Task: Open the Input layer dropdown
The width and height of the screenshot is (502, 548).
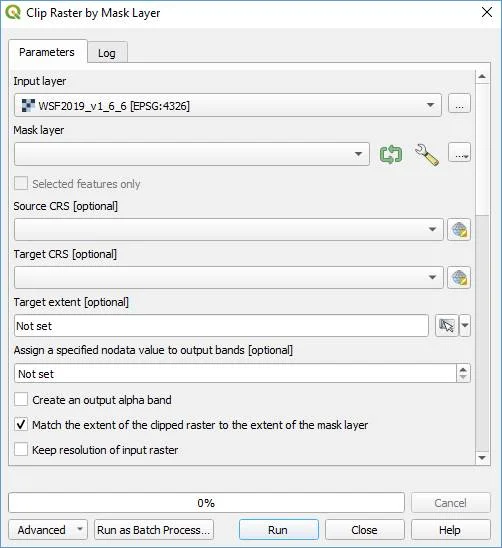Action: pyautogui.click(x=228, y=105)
